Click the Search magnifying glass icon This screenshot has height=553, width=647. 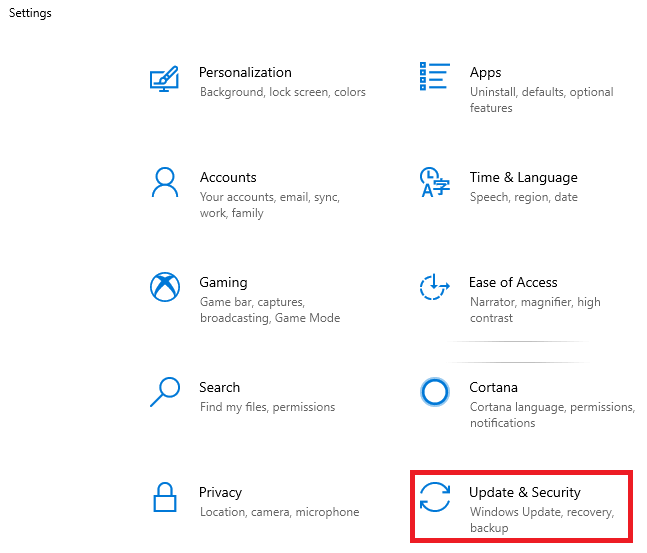point(165,392)
